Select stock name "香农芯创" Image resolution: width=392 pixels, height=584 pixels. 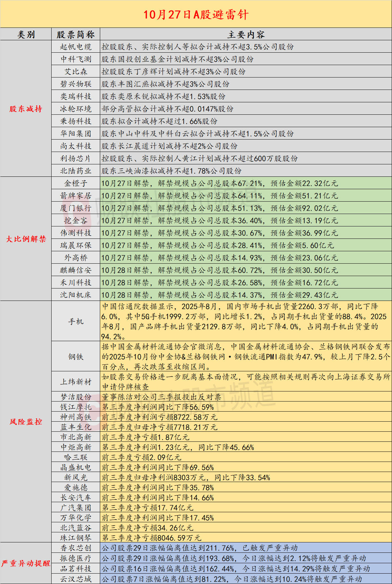click(x=76, y=548)
